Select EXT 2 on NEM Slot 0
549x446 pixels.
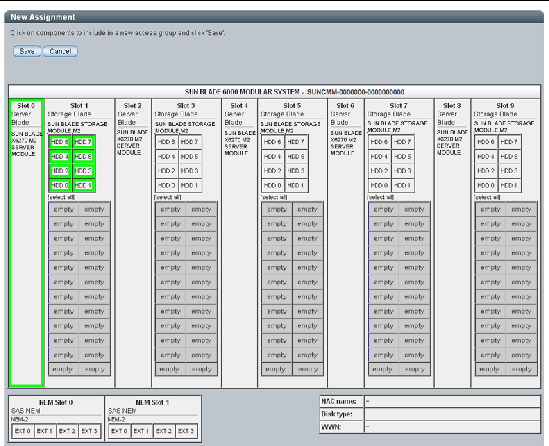67,431
